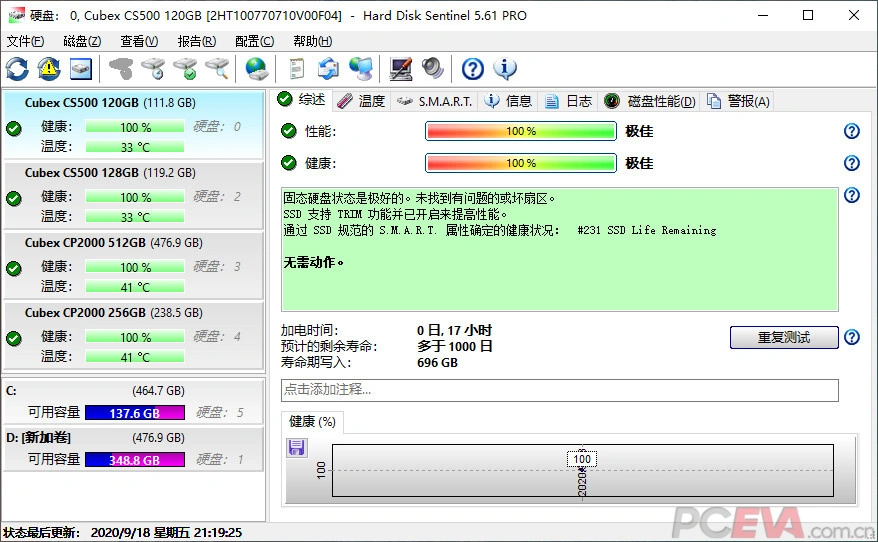The height and width of the screenshot is (542, 878).
Task: Click the disk with green checkmark toolbar icon
Action: (x=185, y=68)
